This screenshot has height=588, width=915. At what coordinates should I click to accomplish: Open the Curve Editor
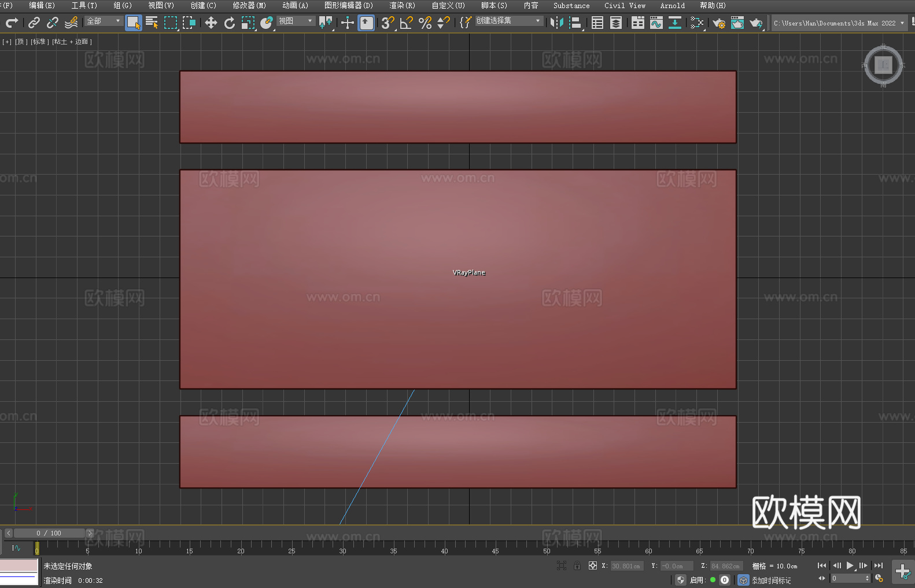656,23
